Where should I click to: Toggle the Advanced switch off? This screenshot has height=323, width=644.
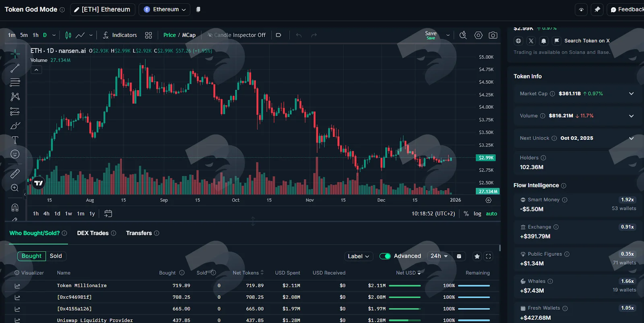(x=385, y=256)
